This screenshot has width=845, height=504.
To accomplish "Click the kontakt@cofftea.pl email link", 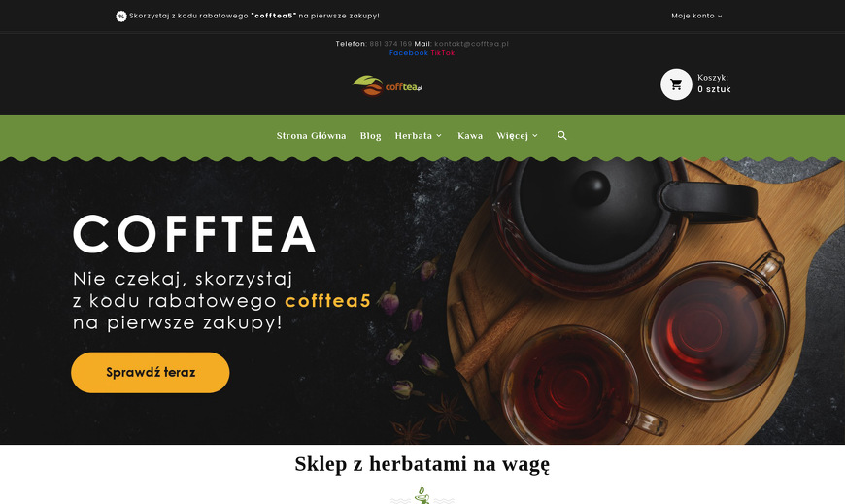I will (x=471, y=44).
